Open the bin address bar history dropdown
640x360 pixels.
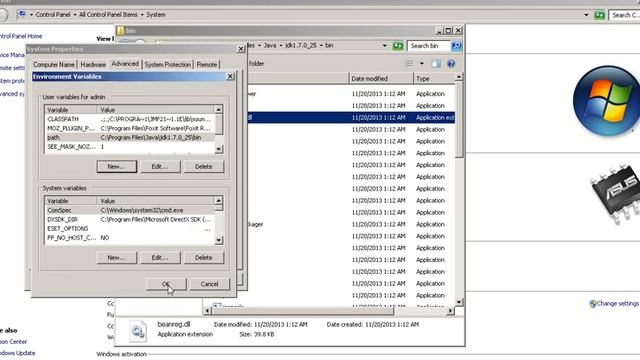(x=384, y=46)
